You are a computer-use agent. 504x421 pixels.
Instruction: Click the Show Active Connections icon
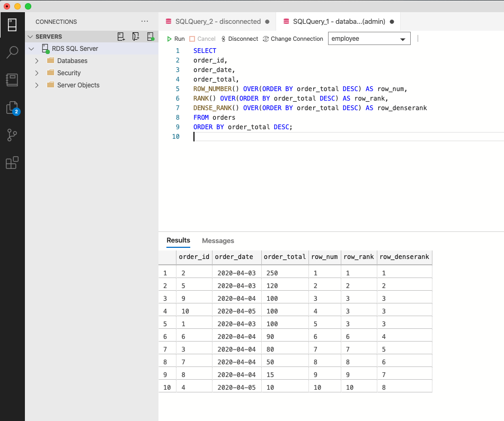(x=151, y=37)
